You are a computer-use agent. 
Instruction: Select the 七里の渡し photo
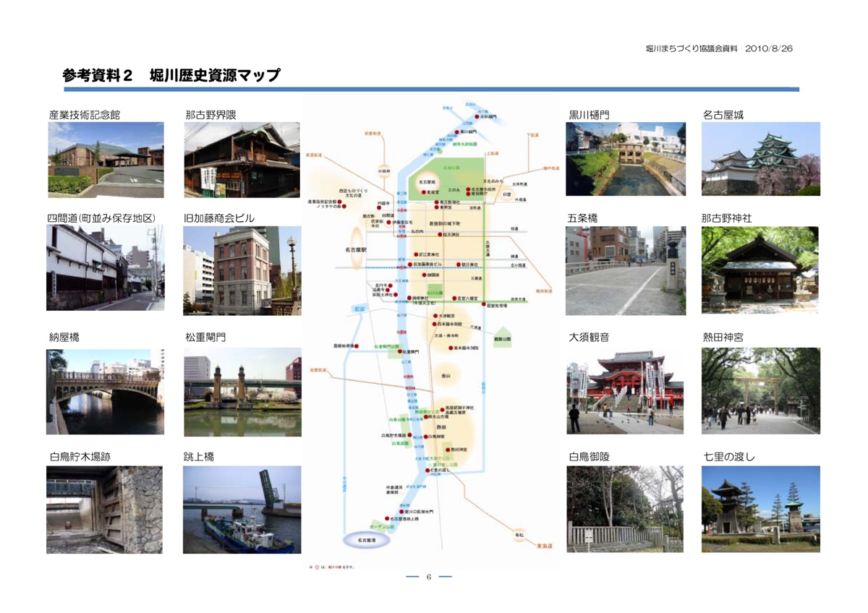click(761, 509)
